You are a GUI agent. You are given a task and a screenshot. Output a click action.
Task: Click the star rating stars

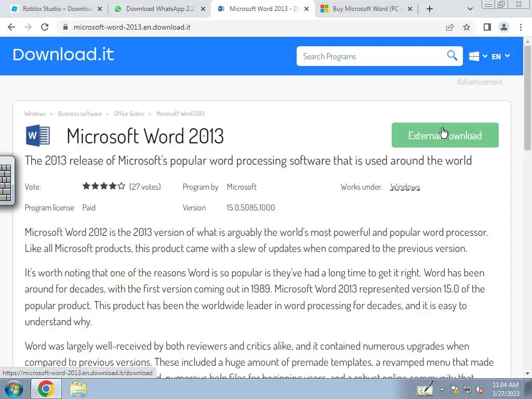(x=104, y=187)
